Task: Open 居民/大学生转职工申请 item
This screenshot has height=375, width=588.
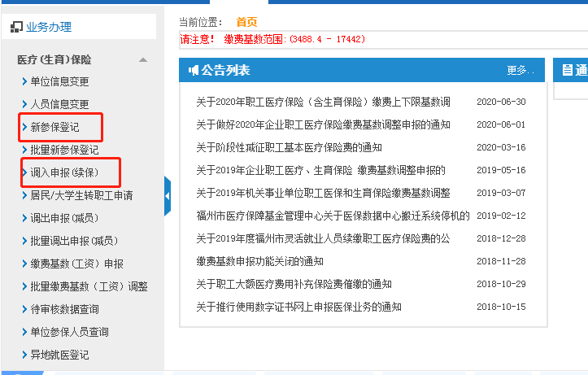Action: [x=82, y=195]
